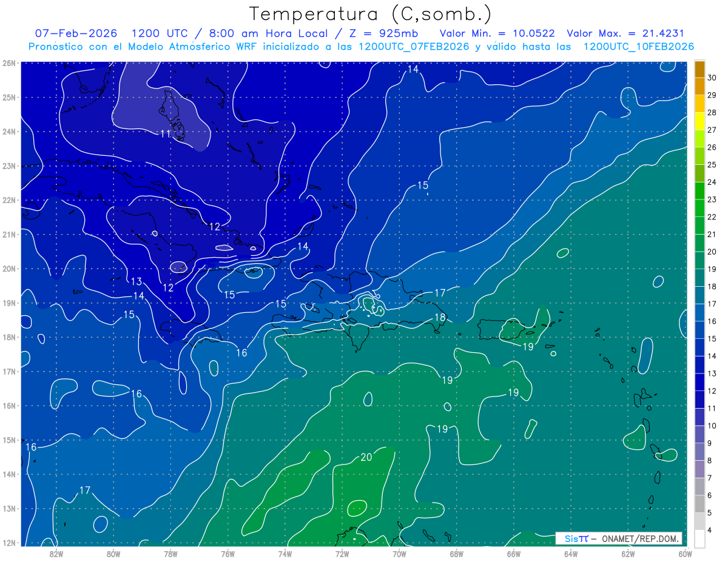
Task: Click the 'SisTT - ONAMET/REP.DOM.' credit box
Action: coord(619,538)
